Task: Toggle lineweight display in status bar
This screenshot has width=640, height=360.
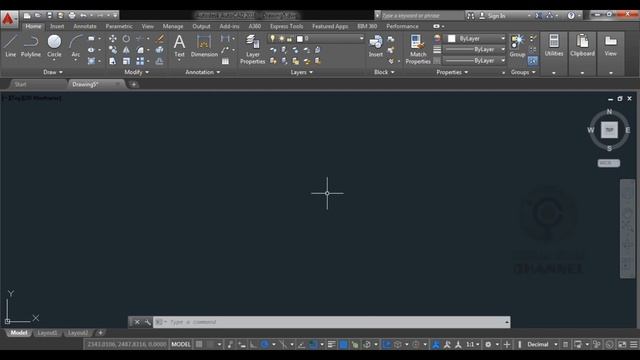Action: [x=331, y=344]
